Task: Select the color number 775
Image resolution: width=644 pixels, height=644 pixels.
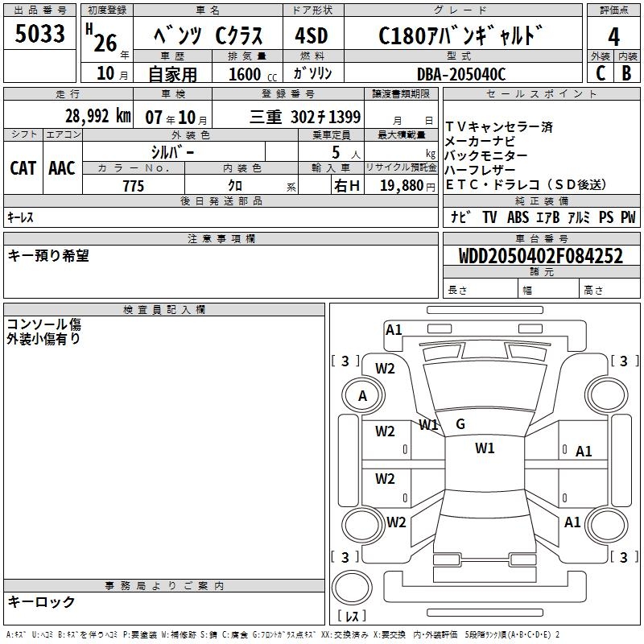Action: pyautogui.click(x=133, y=186)
